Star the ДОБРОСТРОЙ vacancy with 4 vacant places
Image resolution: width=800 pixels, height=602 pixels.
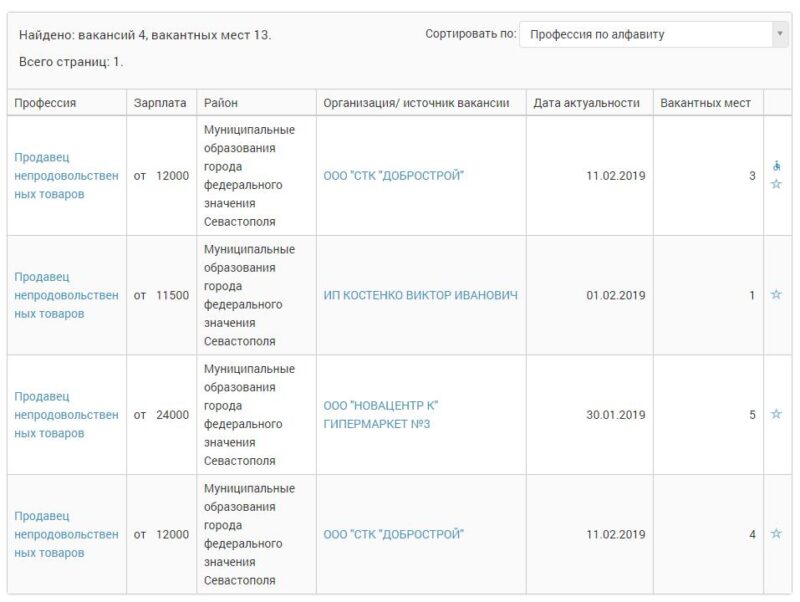pos(776,534)
